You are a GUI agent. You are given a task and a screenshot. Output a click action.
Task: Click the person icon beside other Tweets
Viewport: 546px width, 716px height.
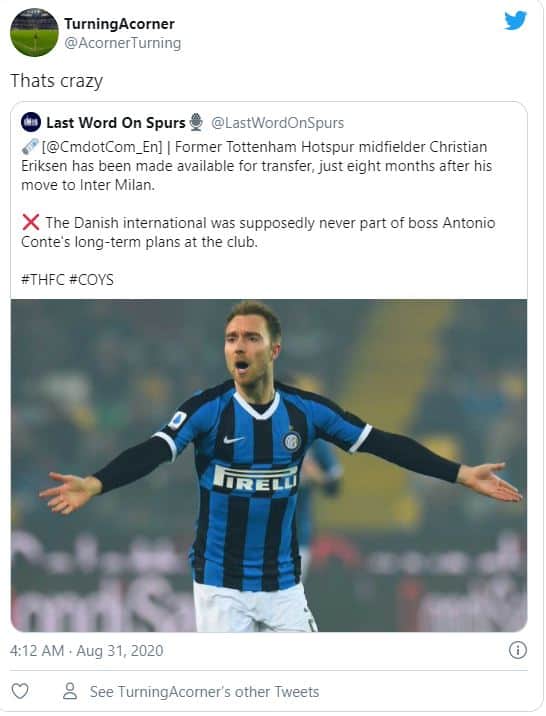70,691
